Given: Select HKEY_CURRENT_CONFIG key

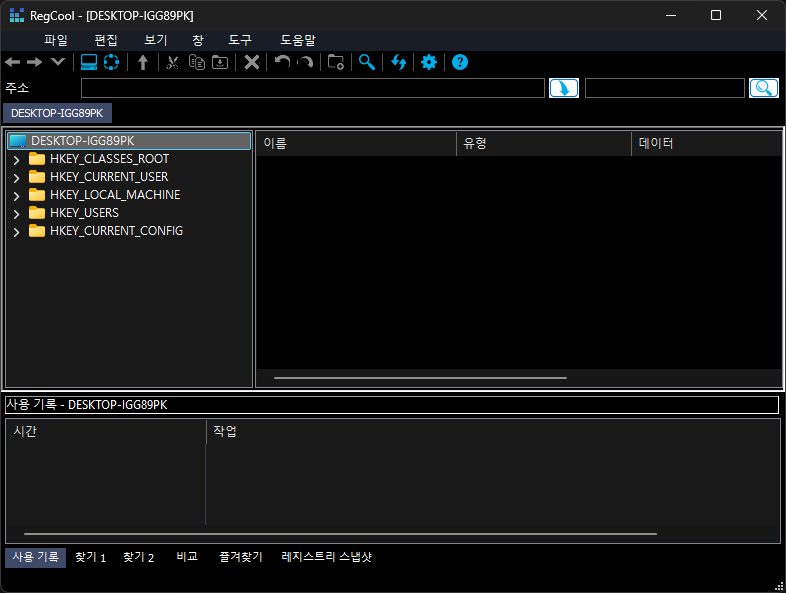Looking at the screenshot, I should [116, 231].
